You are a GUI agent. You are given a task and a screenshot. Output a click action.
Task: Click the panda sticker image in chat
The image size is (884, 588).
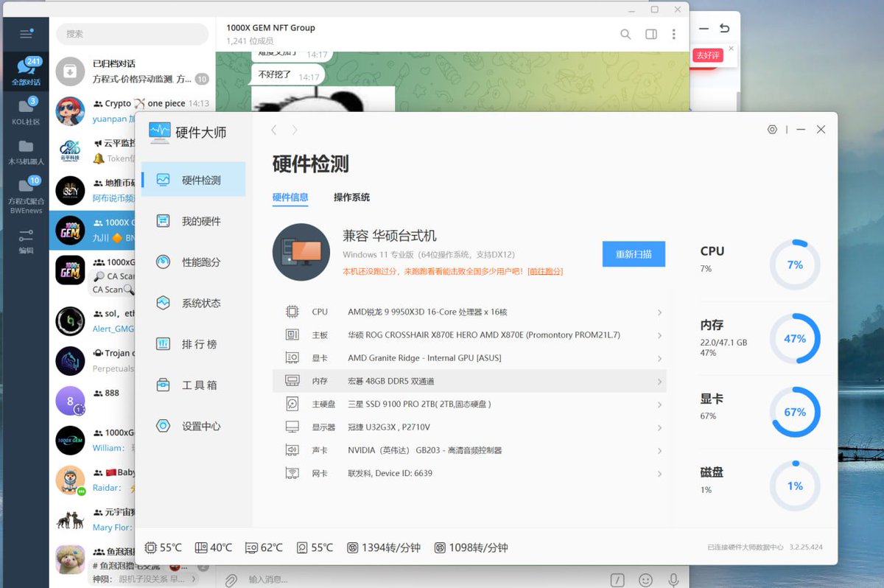(323, 99)
